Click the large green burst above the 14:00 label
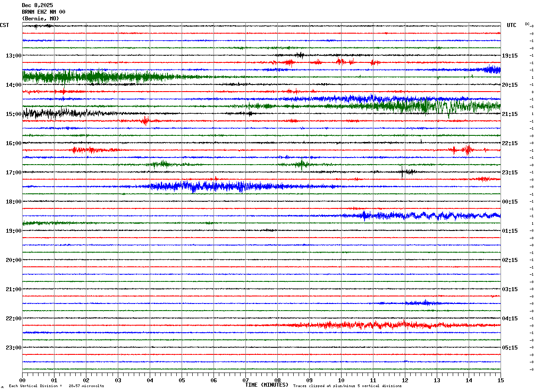 pyautogui.click(x=102, y=77)
